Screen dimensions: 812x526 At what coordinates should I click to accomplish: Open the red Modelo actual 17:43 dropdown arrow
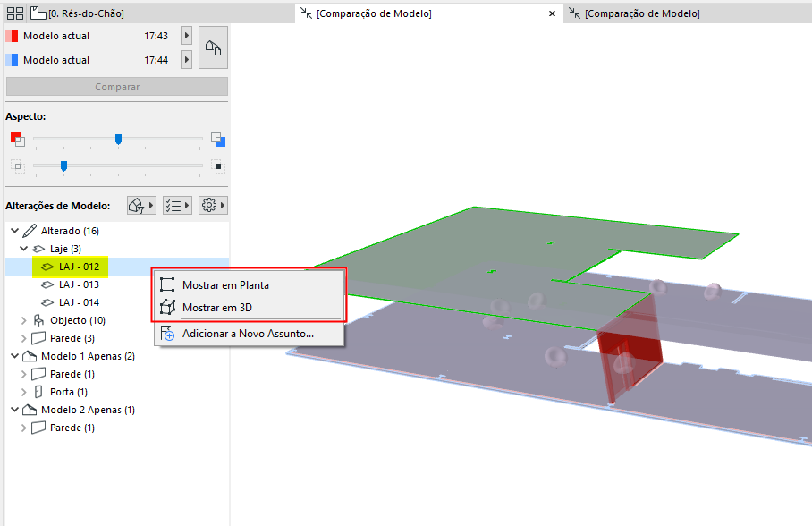click(x=186, y=36)
